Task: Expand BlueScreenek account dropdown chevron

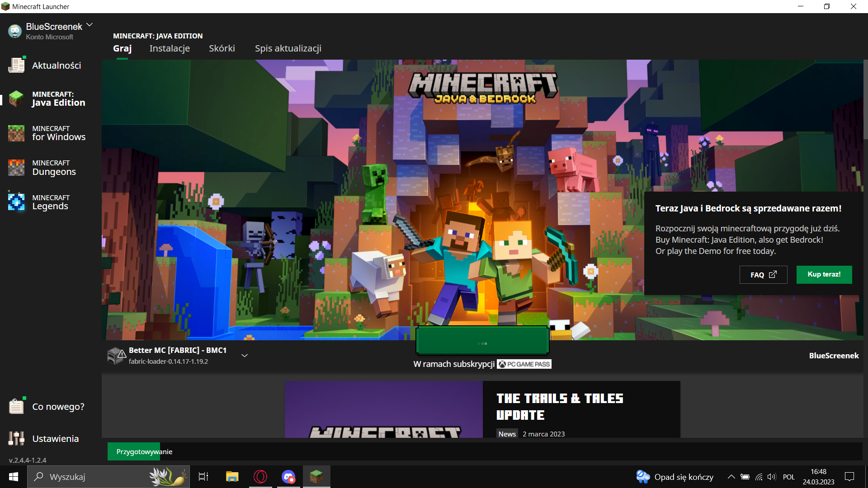Action: point(90,25)
